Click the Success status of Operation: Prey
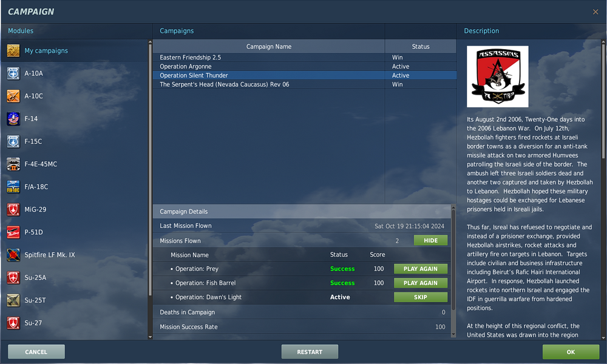607x364 pixels. click(x=342, y=269)
